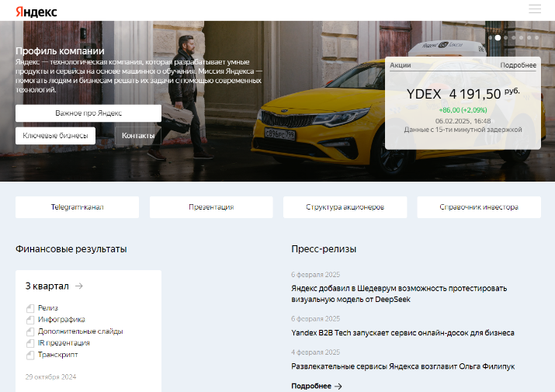Click the Профиль компании heading

(60, 51)
